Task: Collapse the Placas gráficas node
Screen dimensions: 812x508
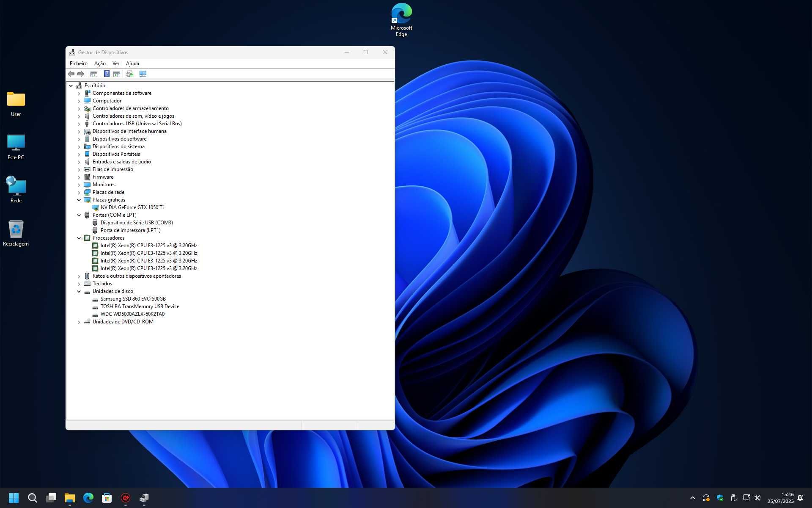Action: pos(79,200)
